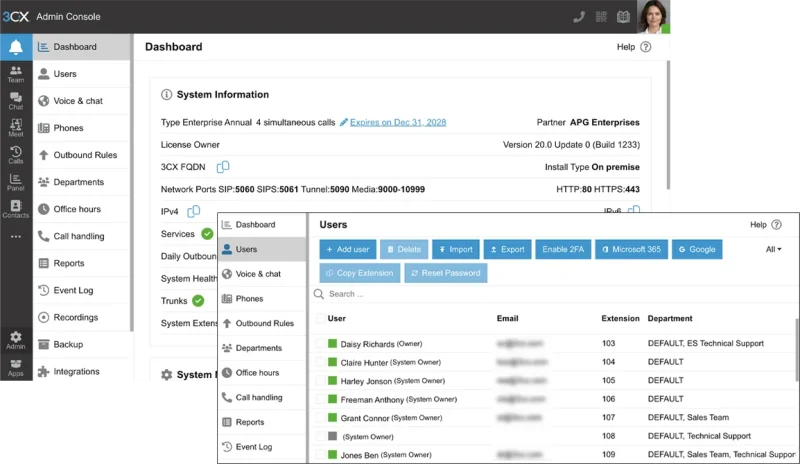Open Voice & chat in main Admin Console menu

tap(82, 101)
